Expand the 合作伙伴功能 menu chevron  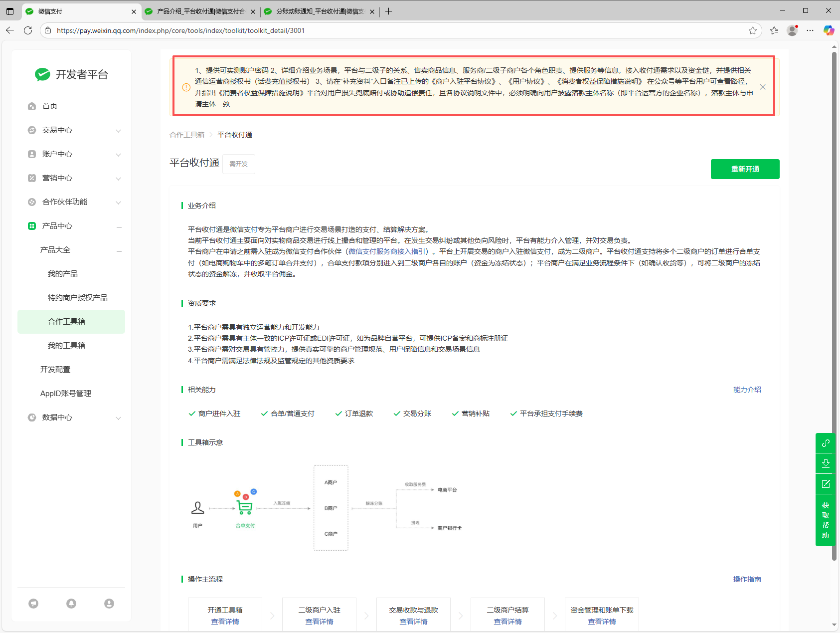pyautogui.click(x=119, y=203)
